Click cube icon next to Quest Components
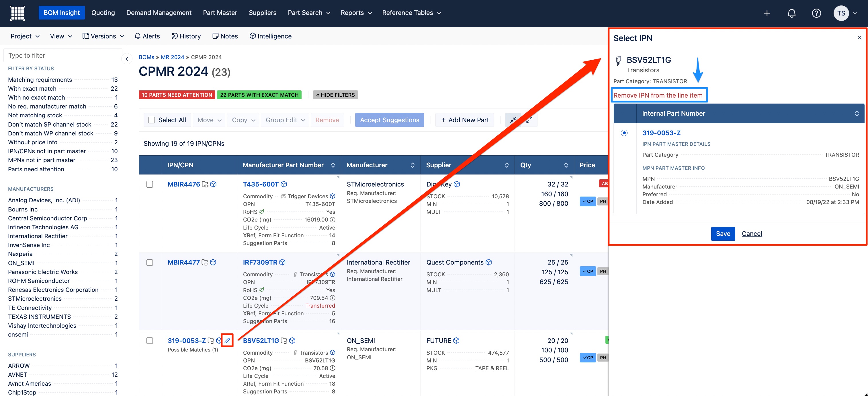 click(488, 263)
